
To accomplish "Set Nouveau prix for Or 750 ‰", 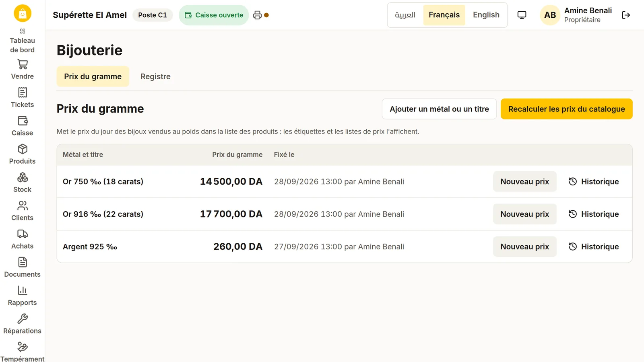I will [x=525, y=181].
